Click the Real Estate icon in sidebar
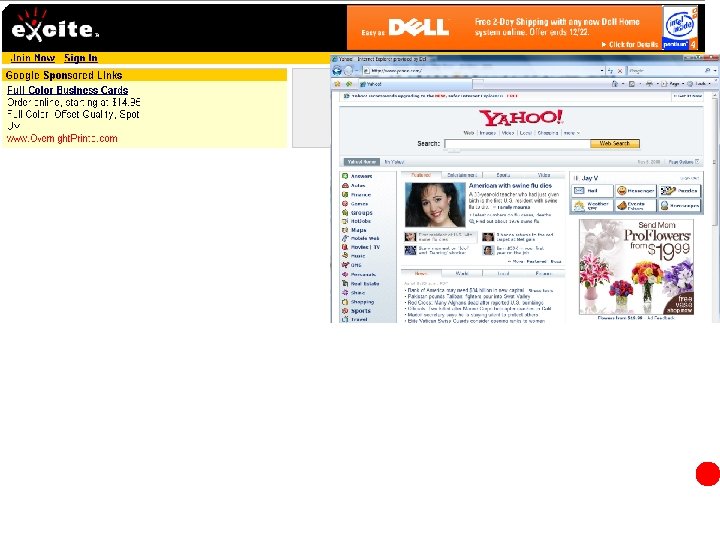Viewport: 720px width, 540px height. click(x=345, y=284)
